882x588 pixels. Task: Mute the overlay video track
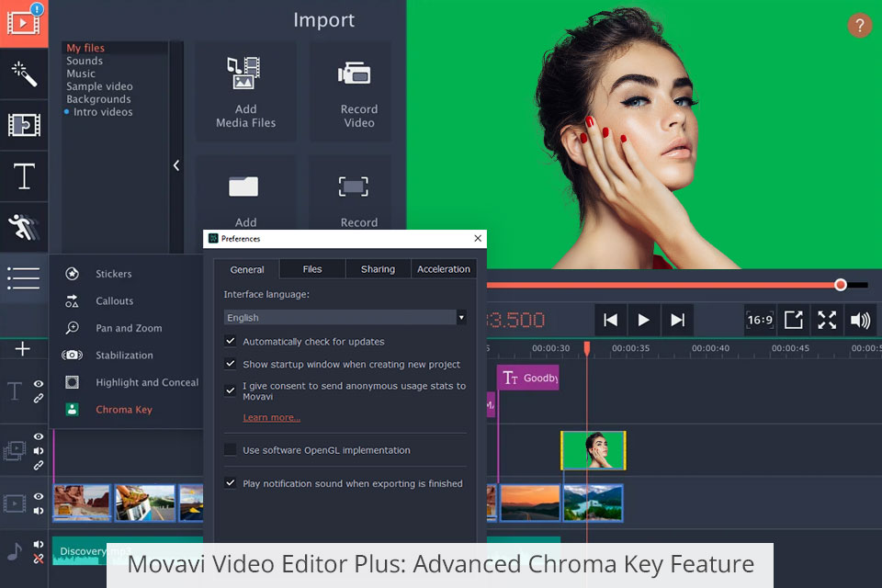pos(39,451)
